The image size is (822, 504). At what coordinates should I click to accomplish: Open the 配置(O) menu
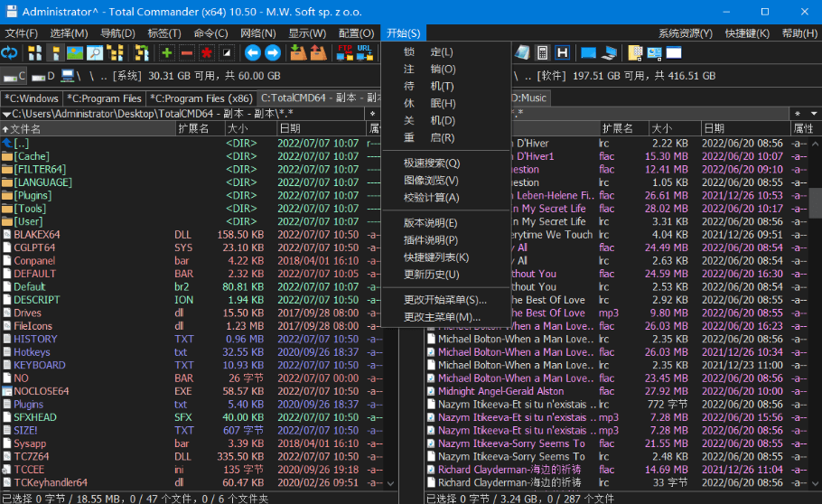[356, 33]
